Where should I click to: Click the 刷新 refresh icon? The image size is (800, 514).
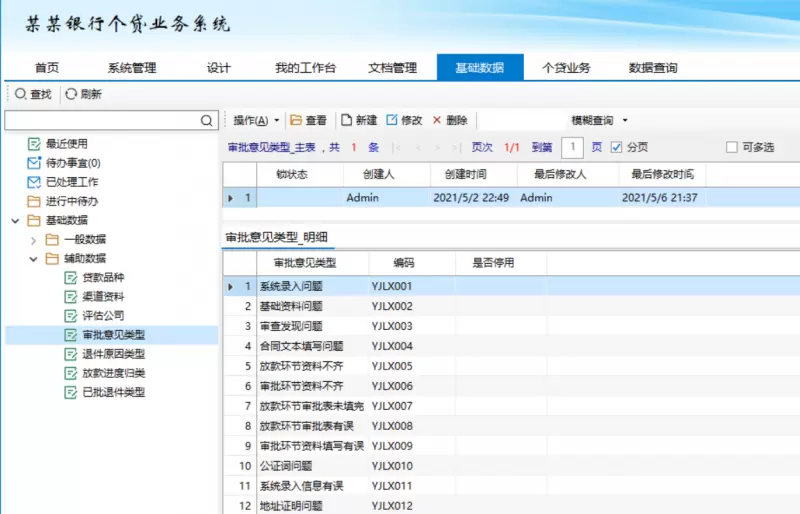pyautogui.click(x=71, y=94)
